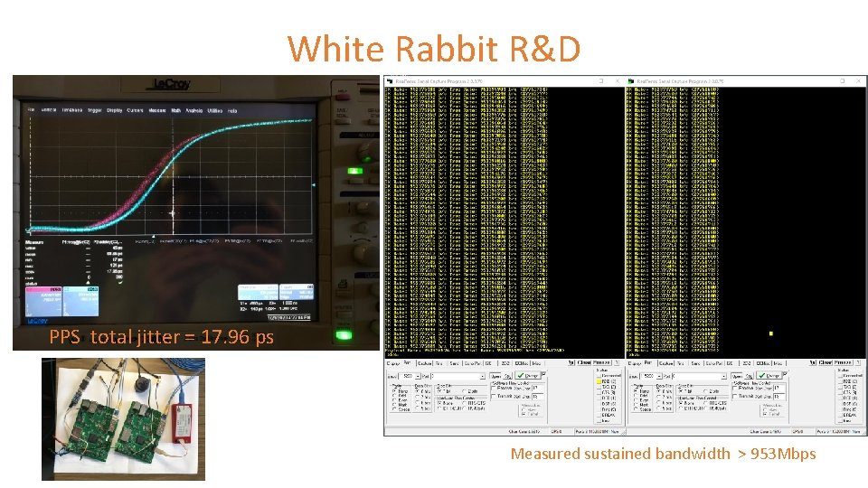868x488 pixels.
Task: Open Timebase menu on LeCroy oscilloscope screen
Action: (x=72, y=110)
